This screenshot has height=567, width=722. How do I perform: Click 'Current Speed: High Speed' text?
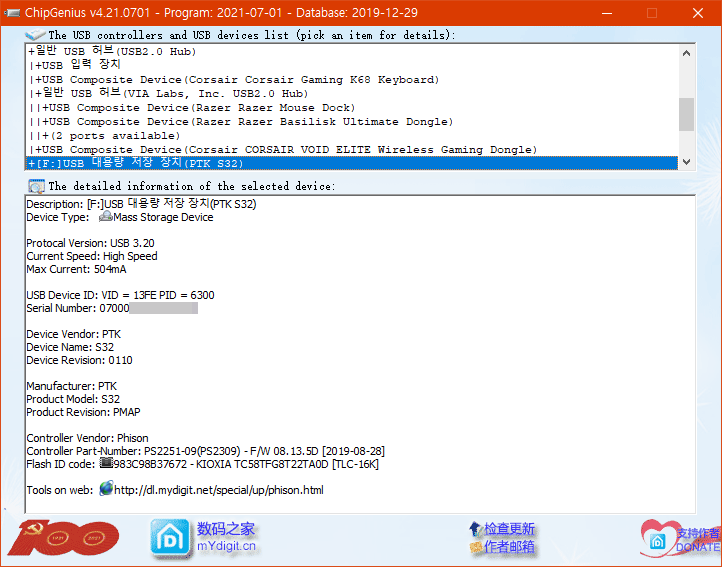(92, 256)
